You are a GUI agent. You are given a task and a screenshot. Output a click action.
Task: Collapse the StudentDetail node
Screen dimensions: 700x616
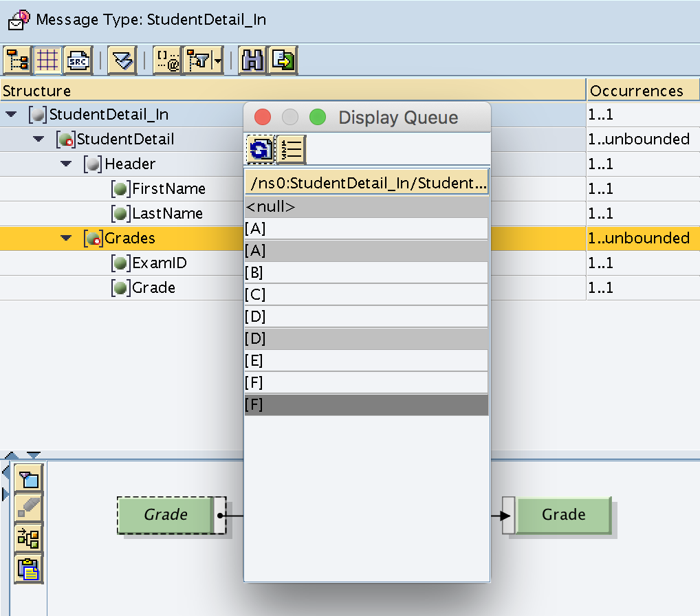coord(39,139)
